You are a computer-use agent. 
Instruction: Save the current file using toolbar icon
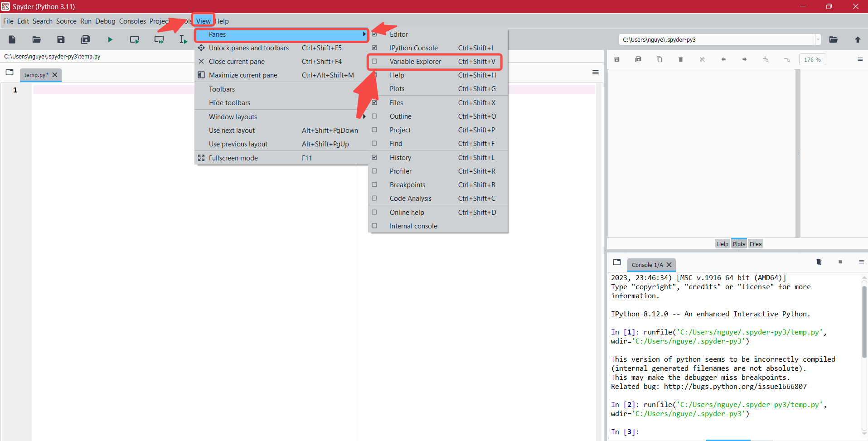(61, 39)
